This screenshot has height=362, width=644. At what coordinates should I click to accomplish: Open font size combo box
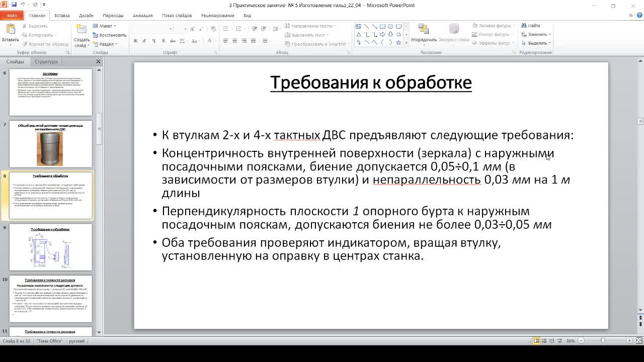181,29
